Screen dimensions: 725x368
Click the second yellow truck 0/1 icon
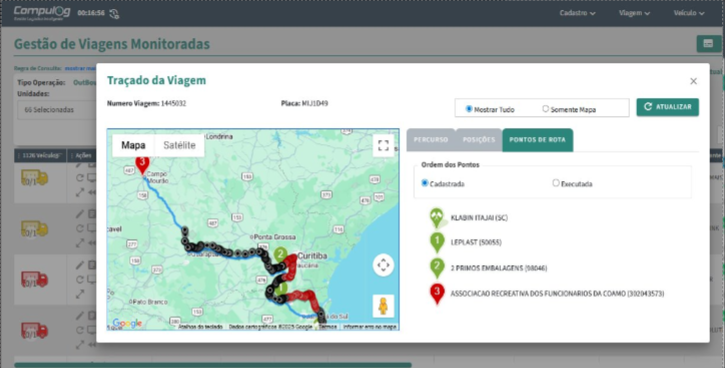tap(35, 228)
